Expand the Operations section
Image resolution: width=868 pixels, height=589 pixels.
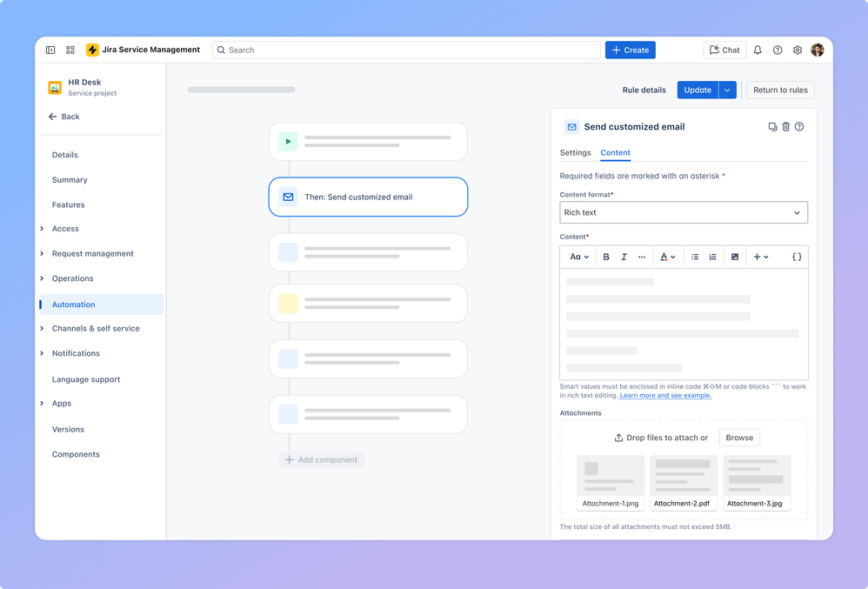coord(42,278)
